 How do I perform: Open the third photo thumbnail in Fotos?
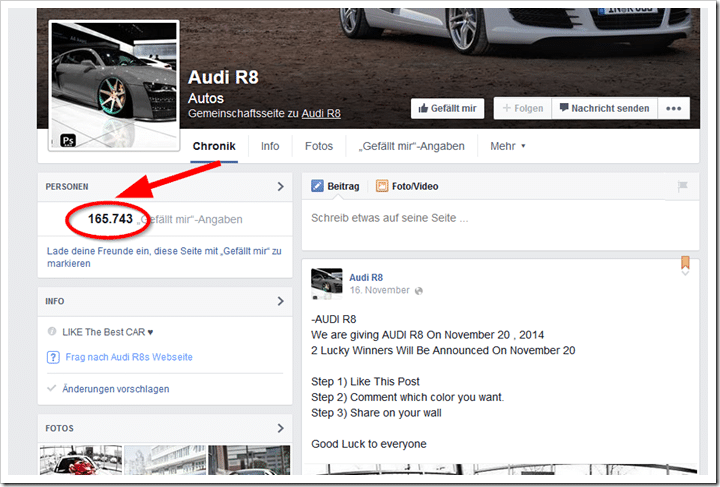(x=249, y=459)
